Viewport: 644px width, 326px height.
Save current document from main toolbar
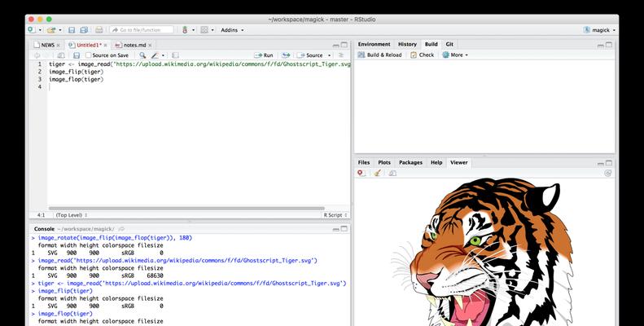[x=72, y=30]
